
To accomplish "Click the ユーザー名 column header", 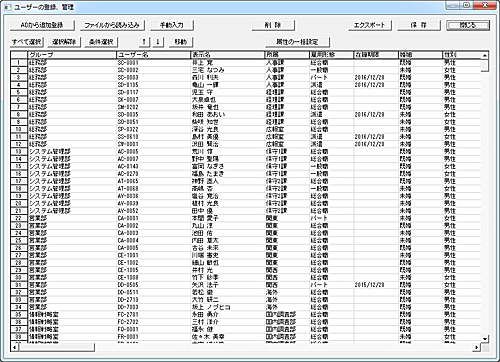I will click(x=153, y=55).
